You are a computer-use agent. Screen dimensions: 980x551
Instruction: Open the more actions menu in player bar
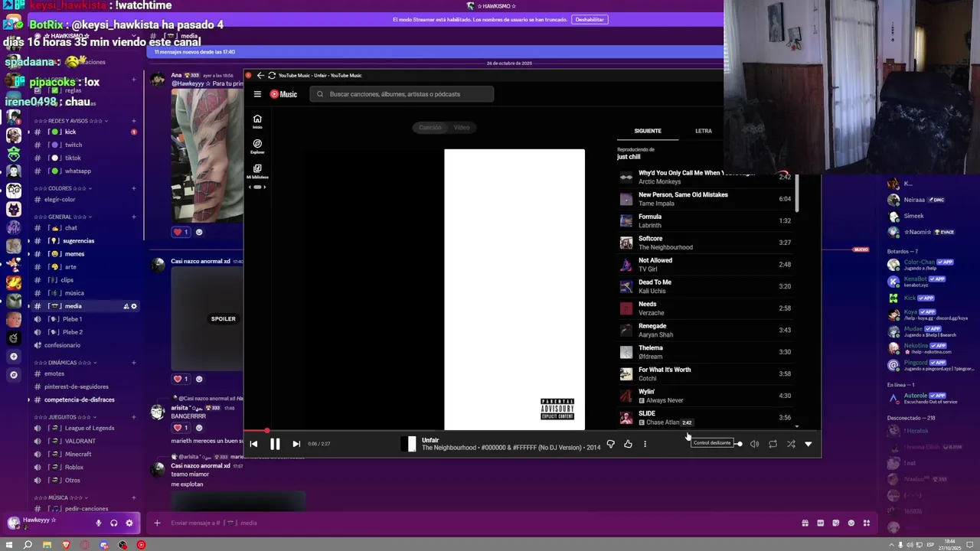(645, 444)
